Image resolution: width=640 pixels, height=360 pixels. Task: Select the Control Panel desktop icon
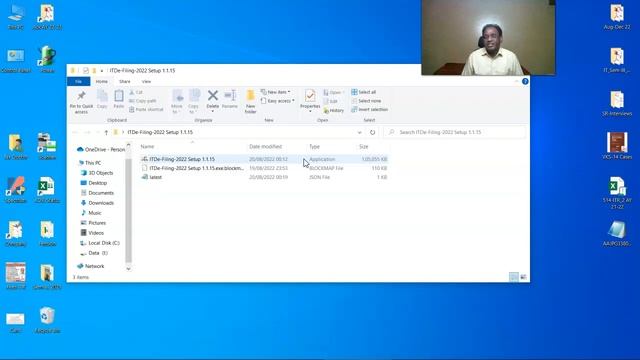point(16,60)
